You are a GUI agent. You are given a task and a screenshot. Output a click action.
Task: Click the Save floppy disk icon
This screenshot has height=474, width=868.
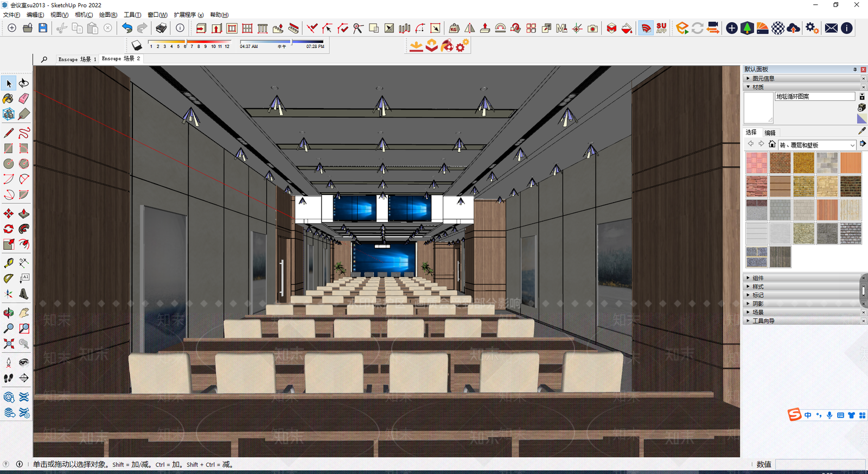click(43, 28)
